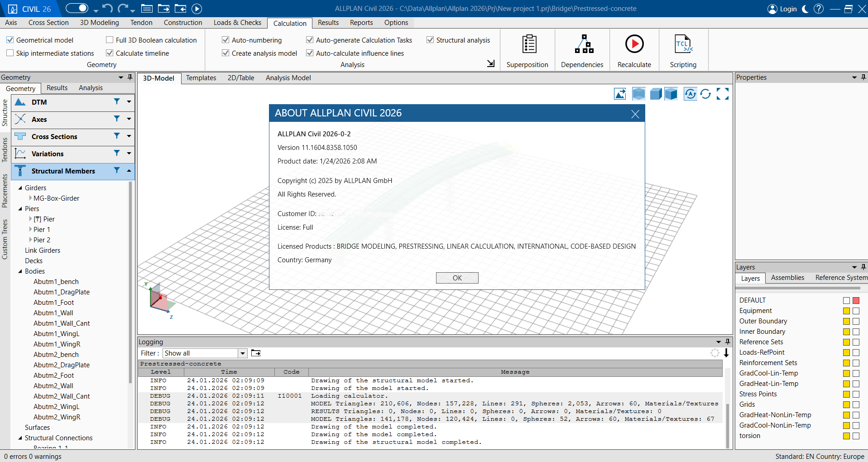Switch to the Assemblies tab
This screenshot has height=462, width=868.
788,278
